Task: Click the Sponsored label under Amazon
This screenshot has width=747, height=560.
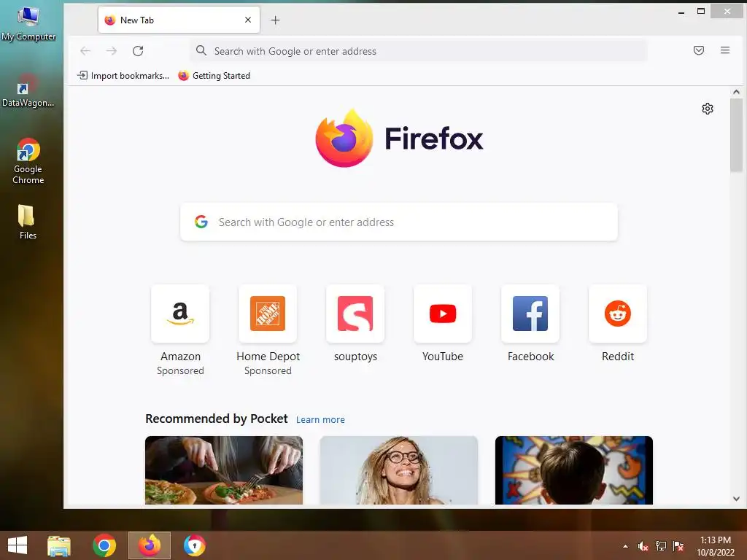Action: [x=180, y=370]
